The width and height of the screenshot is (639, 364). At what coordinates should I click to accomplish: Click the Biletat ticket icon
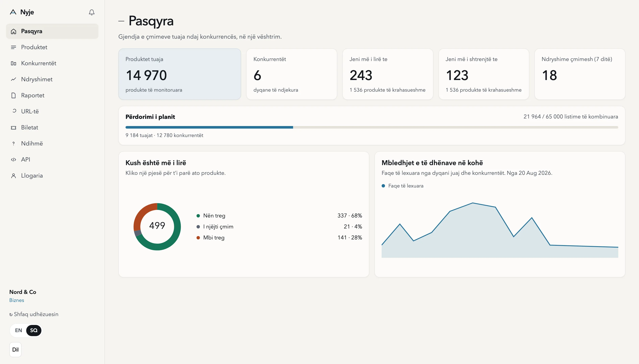[14, 128]
